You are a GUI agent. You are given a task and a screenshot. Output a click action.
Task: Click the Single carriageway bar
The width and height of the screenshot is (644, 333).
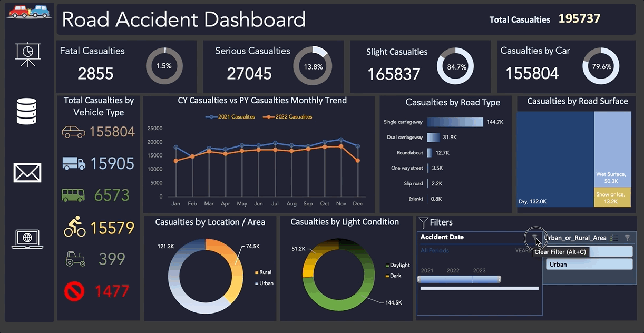click(x=455, y=122)
